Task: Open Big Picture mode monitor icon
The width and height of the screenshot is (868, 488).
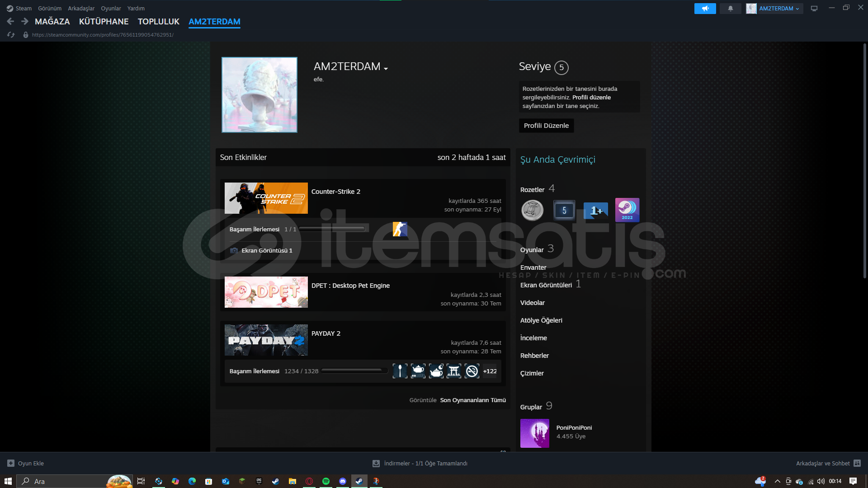Action: click(x=814, y=9)
